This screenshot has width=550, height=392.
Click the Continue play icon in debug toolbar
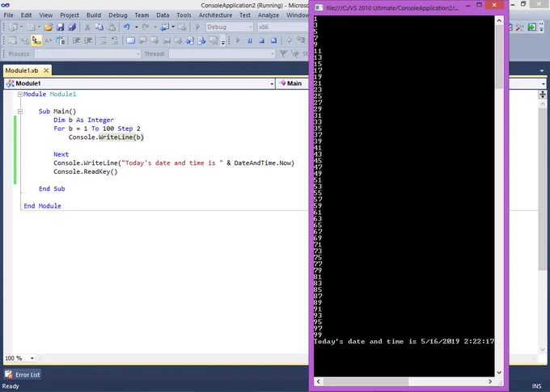[238, 40]
